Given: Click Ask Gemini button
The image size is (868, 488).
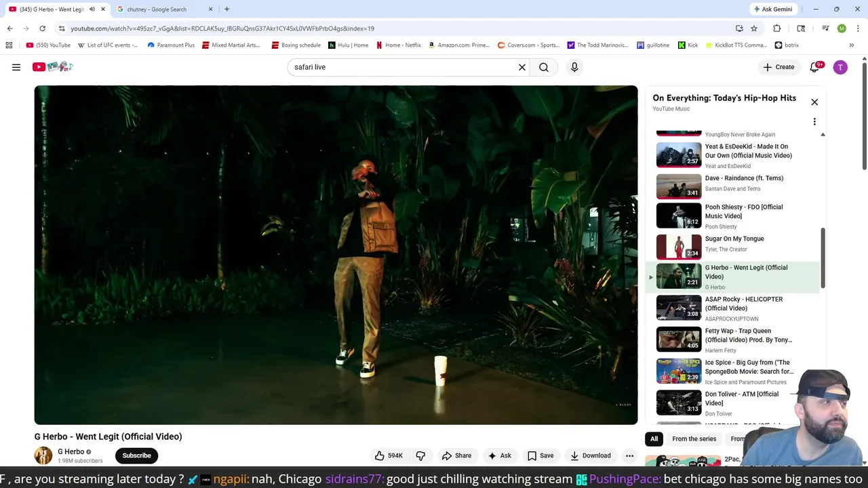Looking at the screenshot, I should 772,9.
